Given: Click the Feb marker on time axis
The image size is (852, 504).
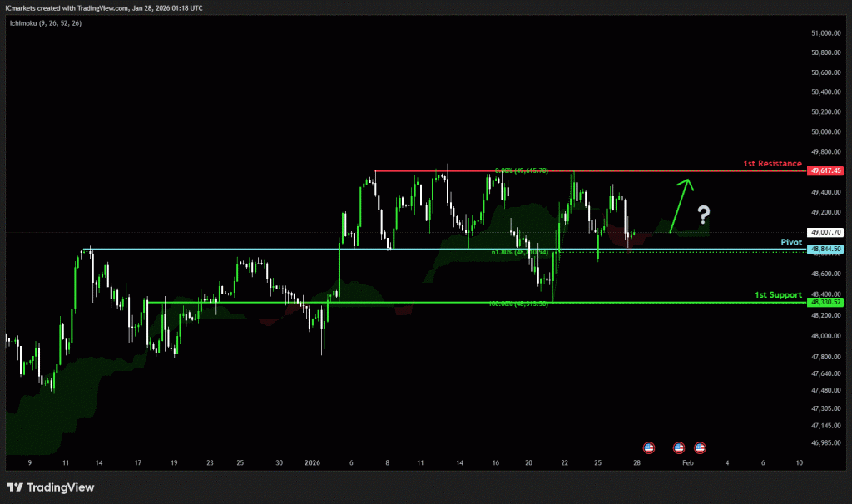Looking at the screenshot, I should pyautogui.click(x=687, y=462).
